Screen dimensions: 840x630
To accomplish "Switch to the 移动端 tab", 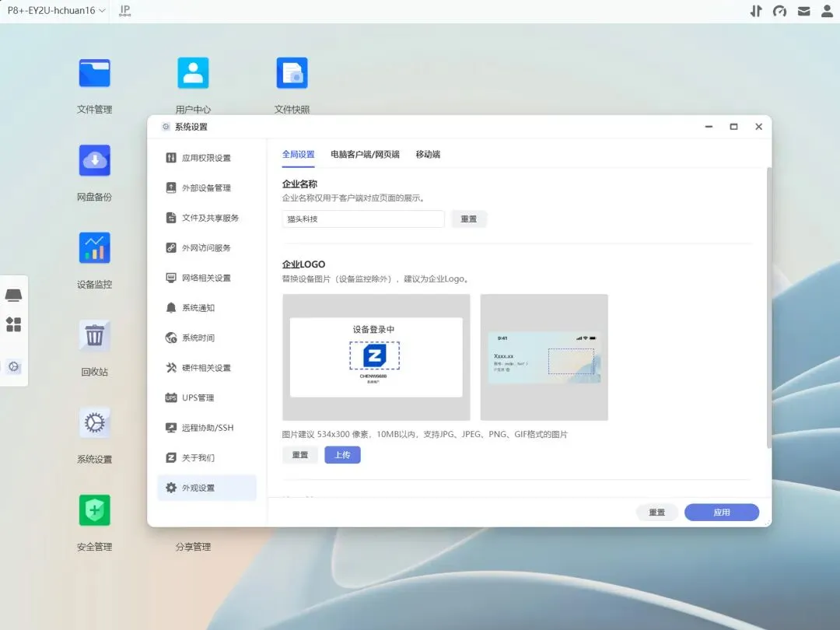I will coord(428,154).
